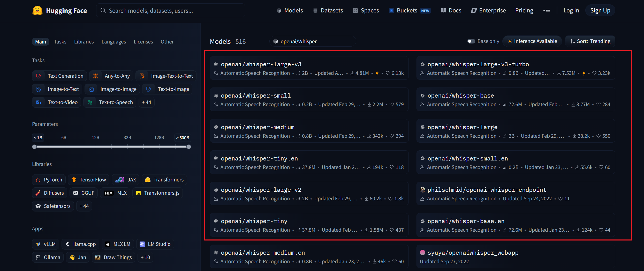The width and height of the screenshot is (644, 271).
Task: Click the Jan waving hand icon
Action: (x=72, y=257)
